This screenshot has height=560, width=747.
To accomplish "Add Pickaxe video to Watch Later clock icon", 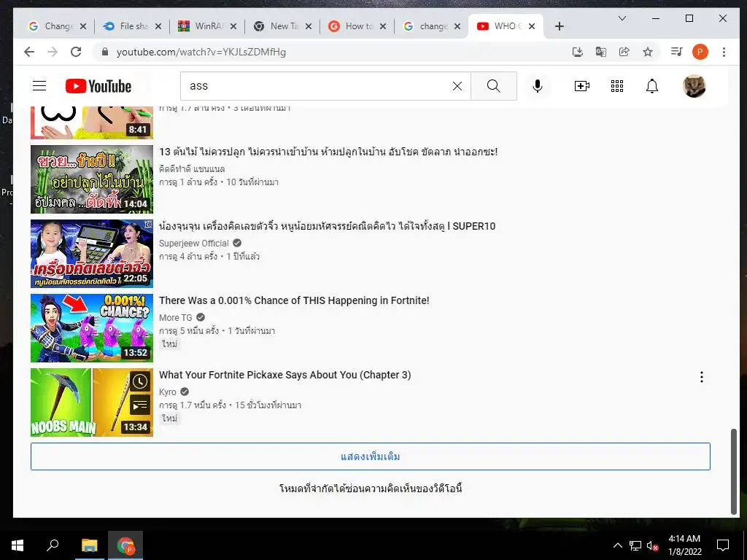I will click(139, 381).
